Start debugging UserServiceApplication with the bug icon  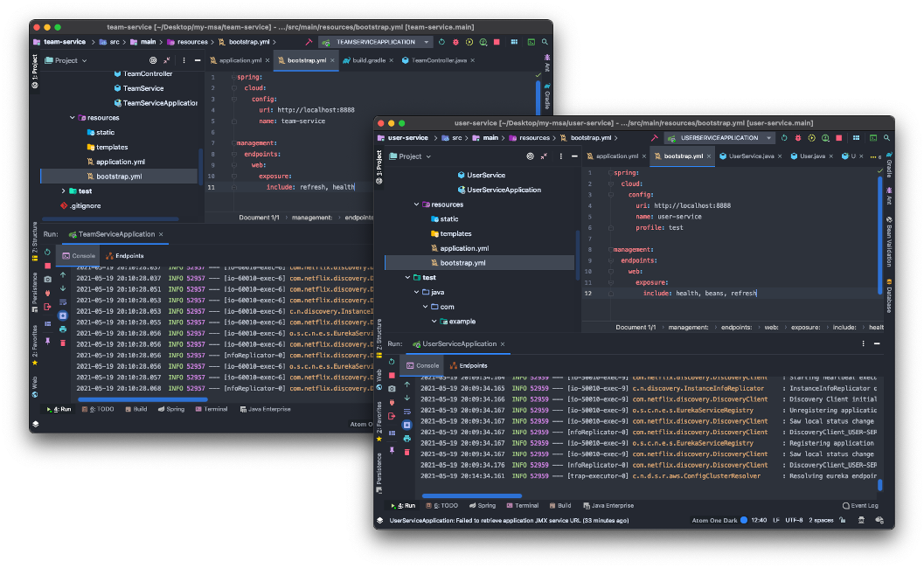pyautogui.click(x=798, y=138)
